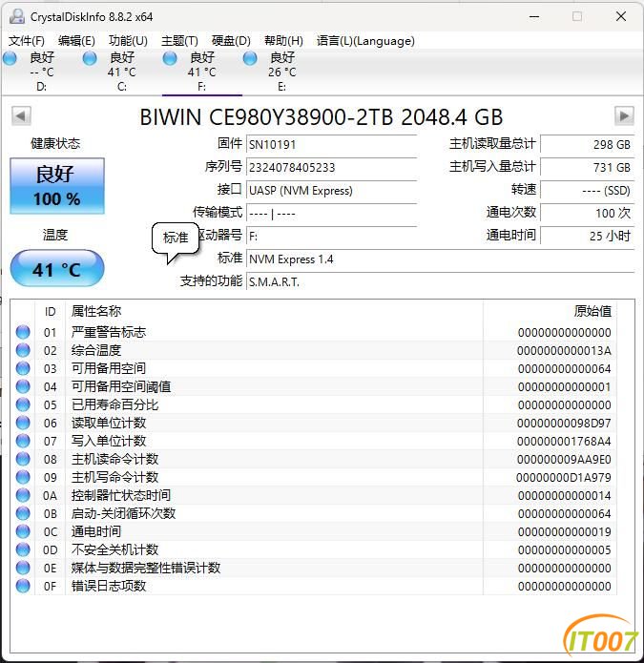Click raw value 0000000D1A979

(564, 477)
